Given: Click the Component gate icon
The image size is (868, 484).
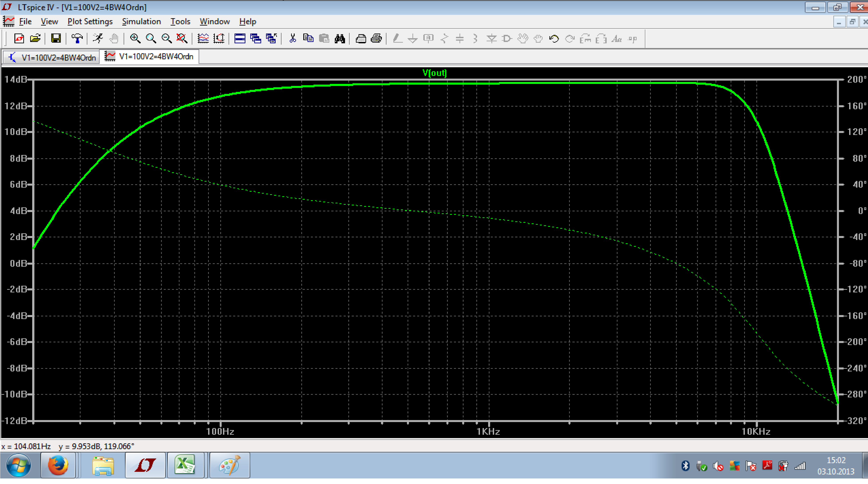Looking at the screenshot, I should 507,38.
